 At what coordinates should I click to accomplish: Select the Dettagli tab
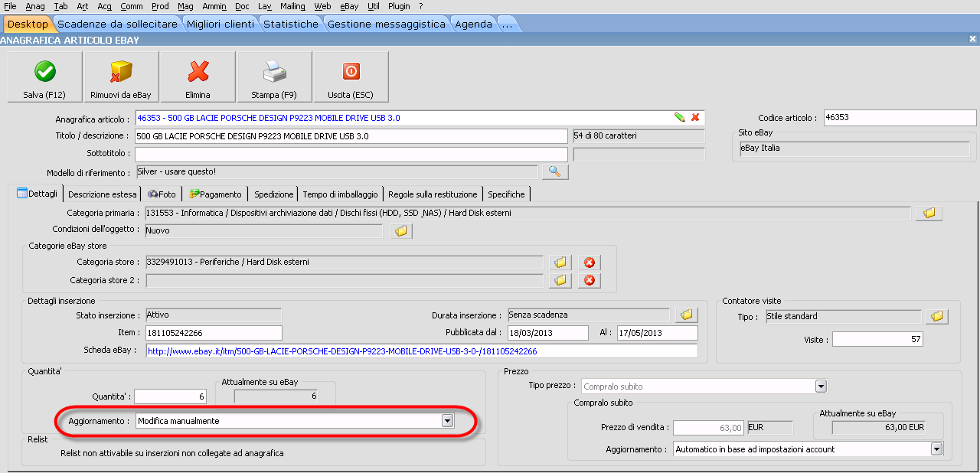(37, 194)
